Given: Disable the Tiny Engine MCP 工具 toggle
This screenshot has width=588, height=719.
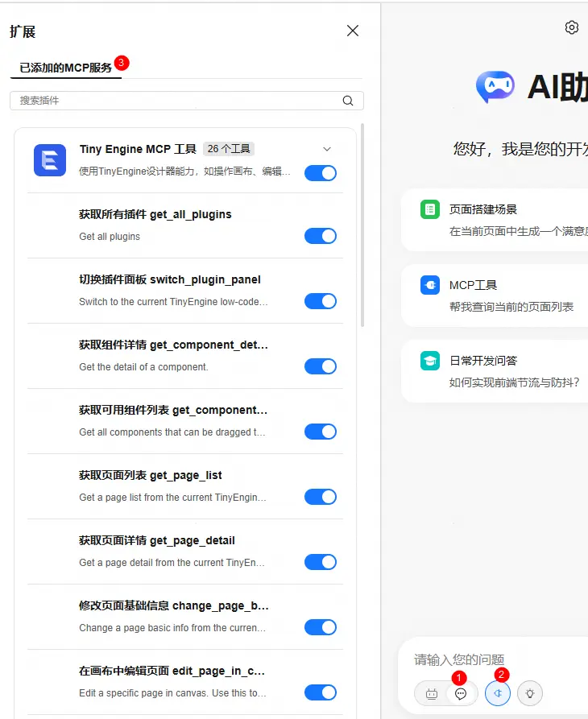Looking at the screenshot, I should (x=321, y=173).
